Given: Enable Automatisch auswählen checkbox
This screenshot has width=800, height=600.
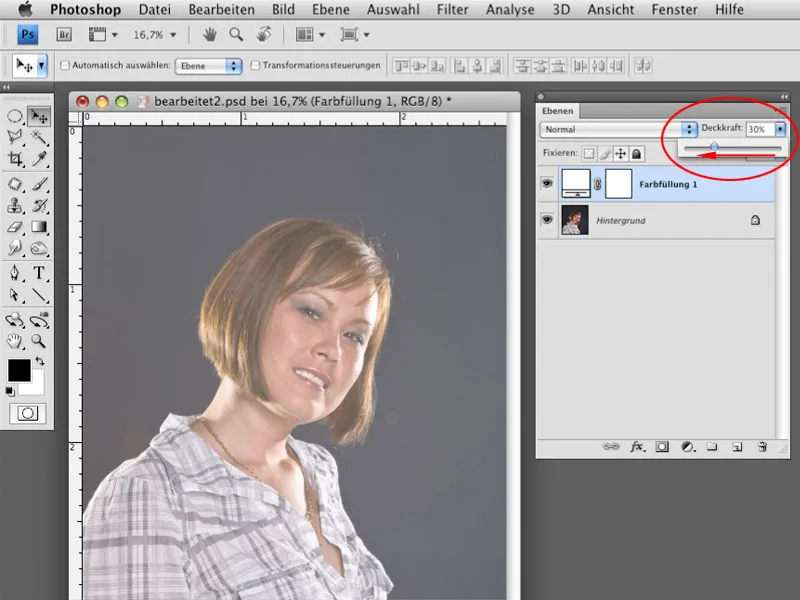Looking at the screenshot, I should point(65,65).
